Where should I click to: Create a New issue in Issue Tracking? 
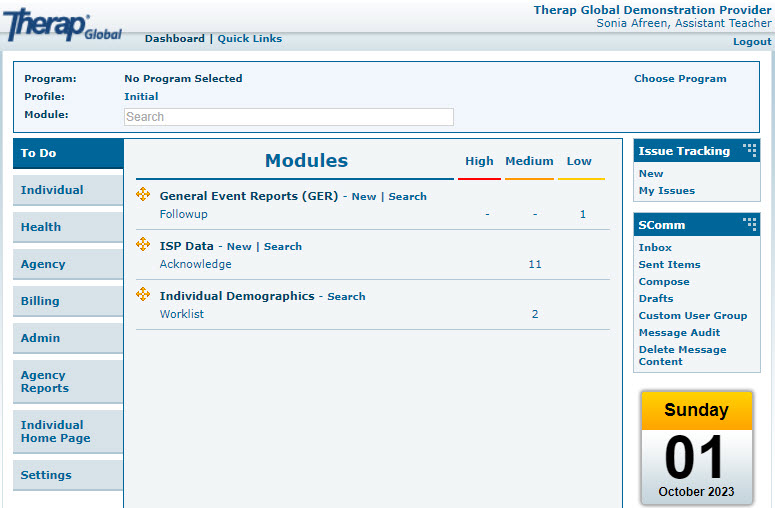[x=651, y=174]
